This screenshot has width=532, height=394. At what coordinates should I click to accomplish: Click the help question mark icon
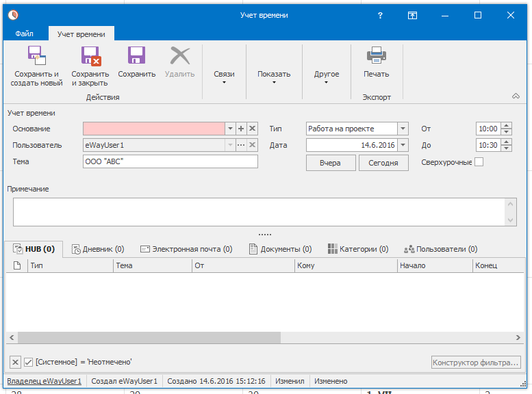tap(380, 15)
